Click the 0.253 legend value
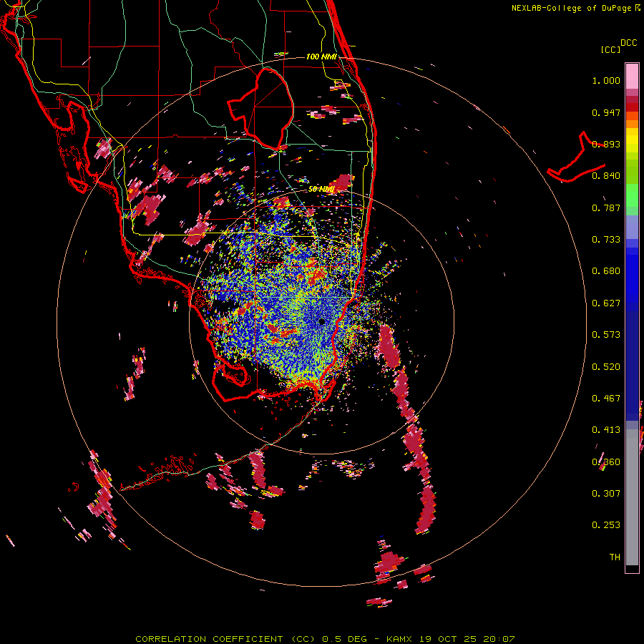 [x=606, y=525]
